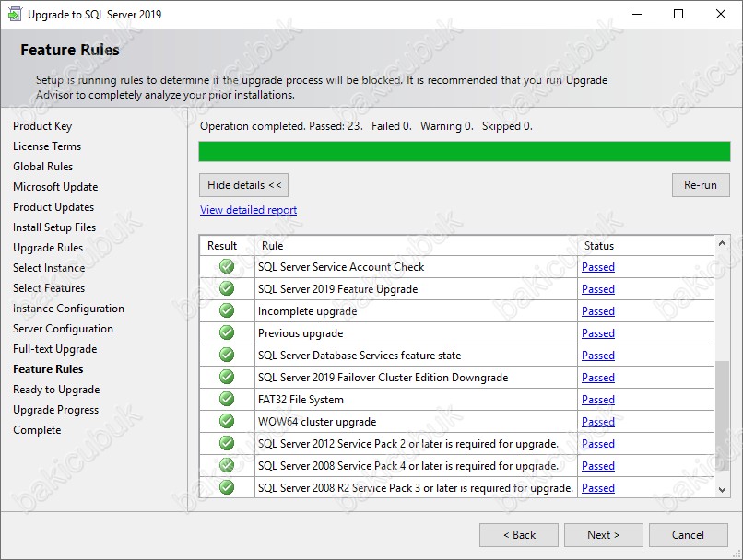The image size is (743, 560).
Task: Click the rules list scroll up arrow
Action: (x=722, y=244)
